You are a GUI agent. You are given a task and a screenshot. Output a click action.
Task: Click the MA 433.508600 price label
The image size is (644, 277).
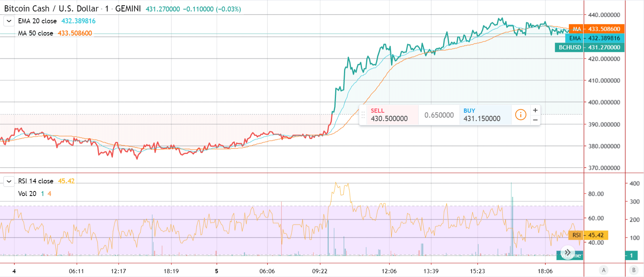tap(597, 29)
